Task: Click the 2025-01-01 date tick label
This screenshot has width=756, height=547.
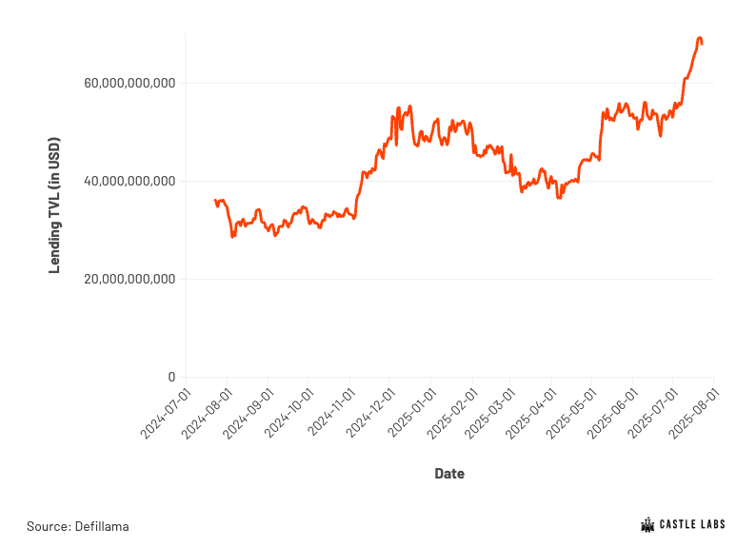Action: pos(411,414)
